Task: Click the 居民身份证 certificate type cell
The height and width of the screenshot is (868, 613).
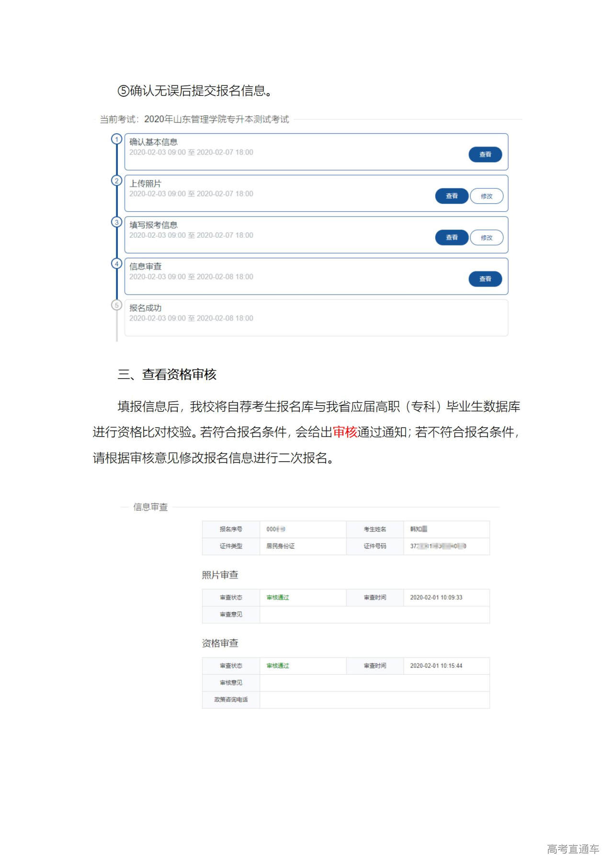Action: coord(281,546)
